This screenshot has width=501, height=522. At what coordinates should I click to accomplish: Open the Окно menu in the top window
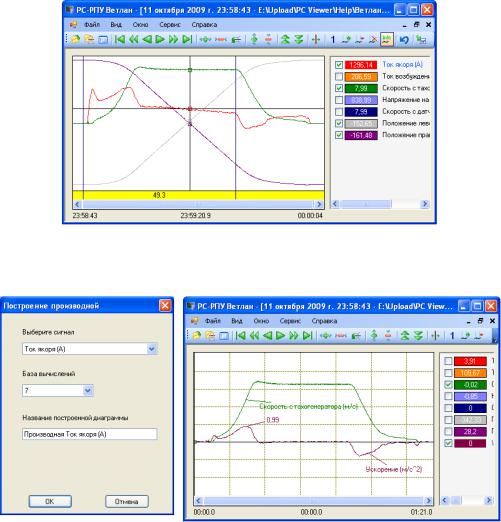[x=140, y=25]
